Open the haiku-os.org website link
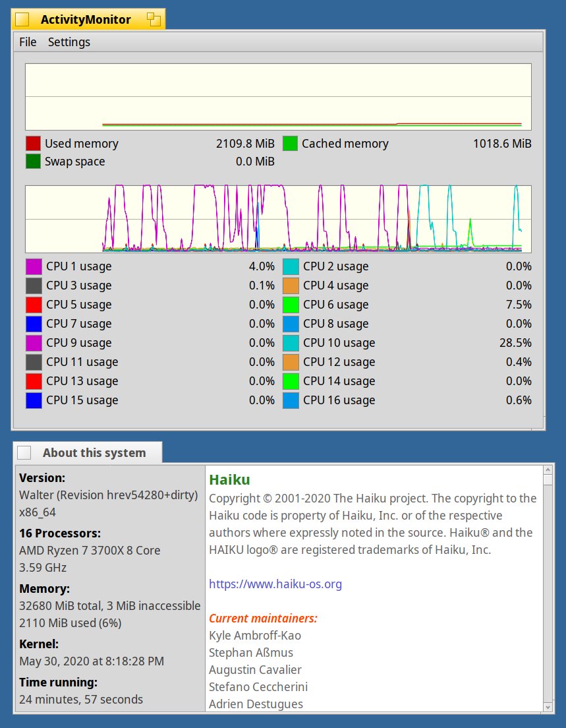 click(x=275, y=584)
